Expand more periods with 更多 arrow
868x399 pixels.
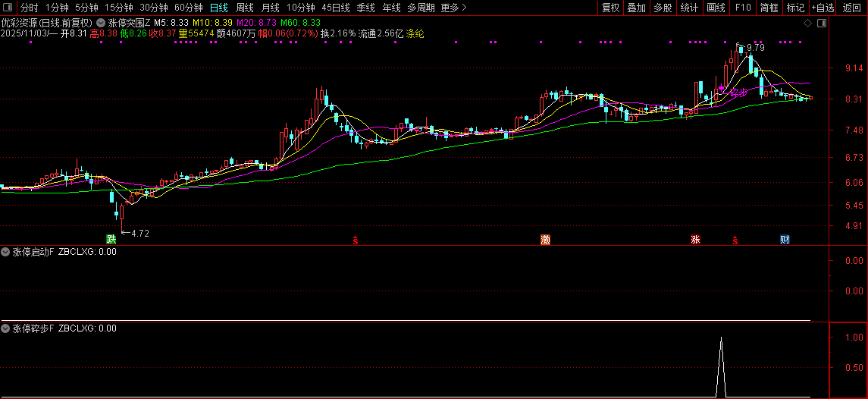(454, 8)
